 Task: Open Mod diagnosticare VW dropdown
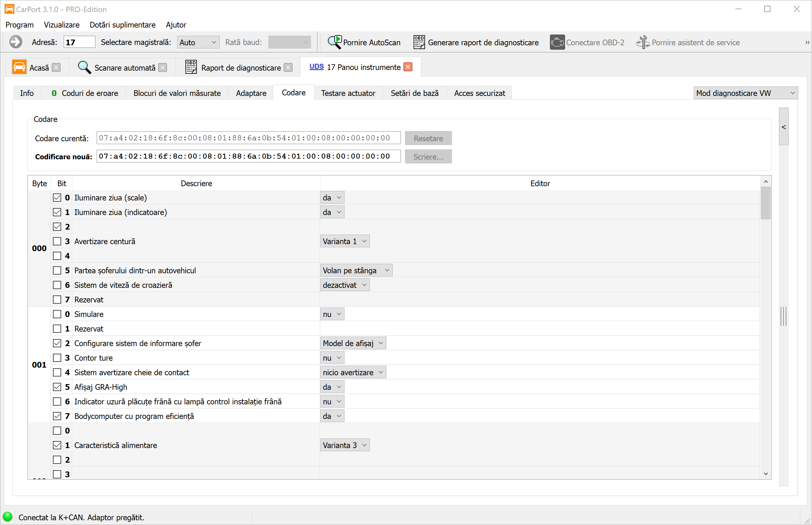(x=745, y=93)
